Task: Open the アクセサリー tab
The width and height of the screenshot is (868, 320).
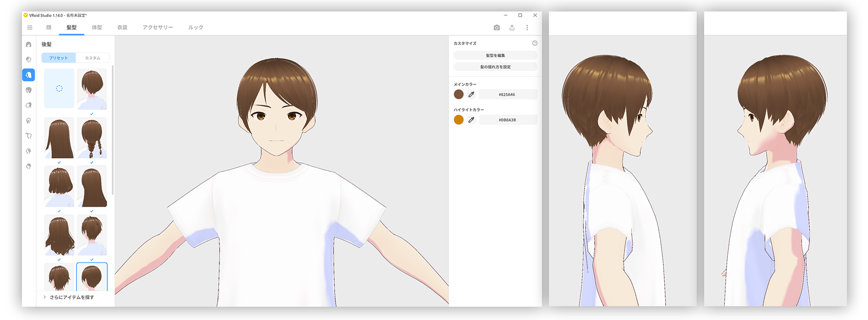Action: (157, 28)
